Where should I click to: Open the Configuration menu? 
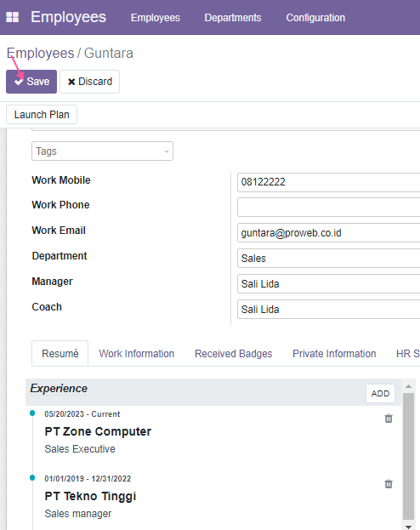(x=315, y=18)
